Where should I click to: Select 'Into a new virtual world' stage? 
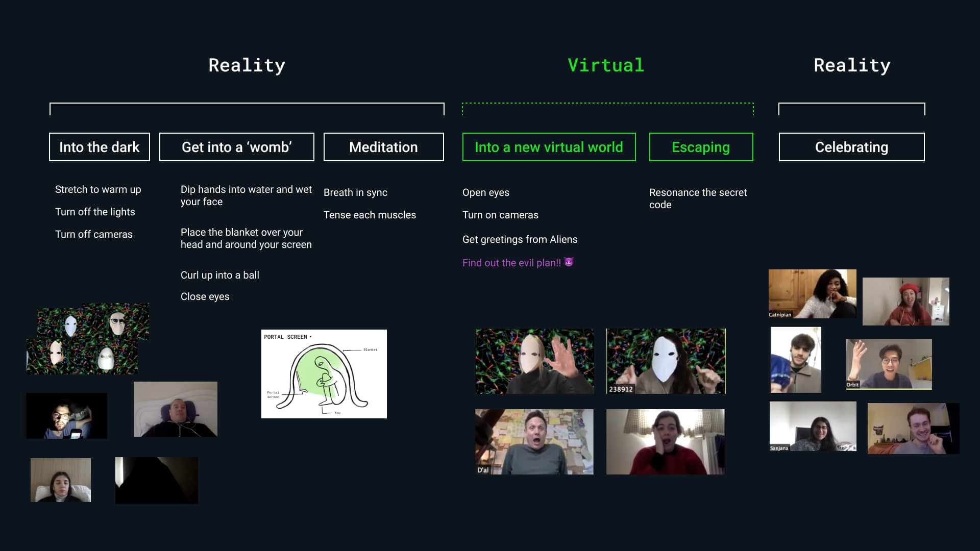(x=549, y=146)
